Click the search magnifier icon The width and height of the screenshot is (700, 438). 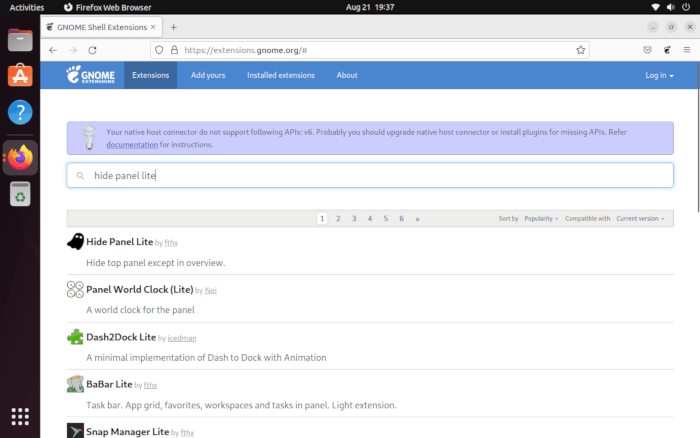(x=80, y=176)
